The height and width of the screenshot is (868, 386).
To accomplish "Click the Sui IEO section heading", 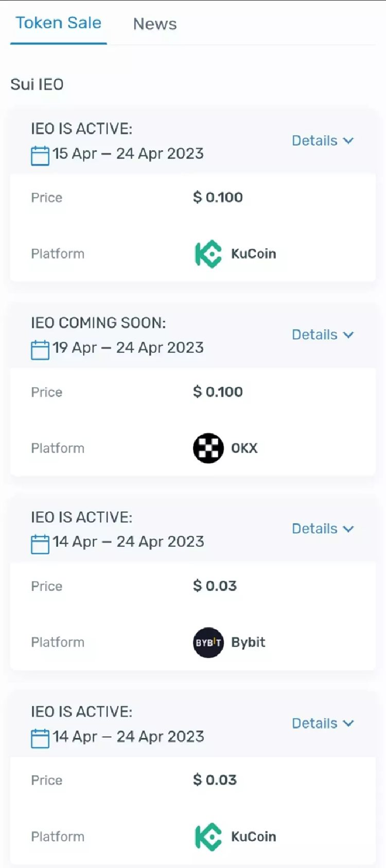I will pos(37,84).
